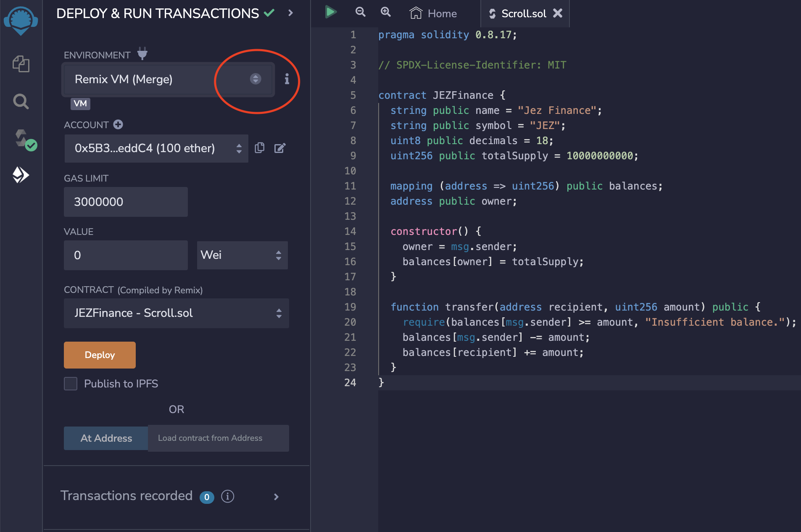Click line number 24 in gutter

(x=350, y=383)
